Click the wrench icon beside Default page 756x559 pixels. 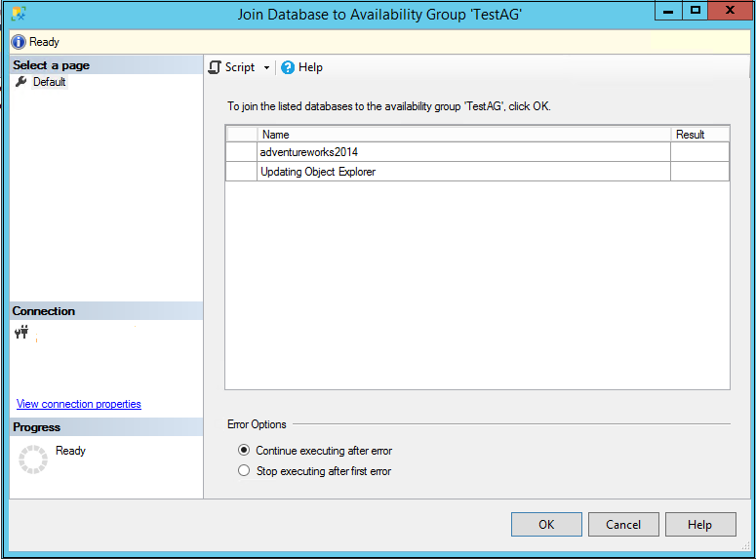pyautogui.click(x=21, y=82)
